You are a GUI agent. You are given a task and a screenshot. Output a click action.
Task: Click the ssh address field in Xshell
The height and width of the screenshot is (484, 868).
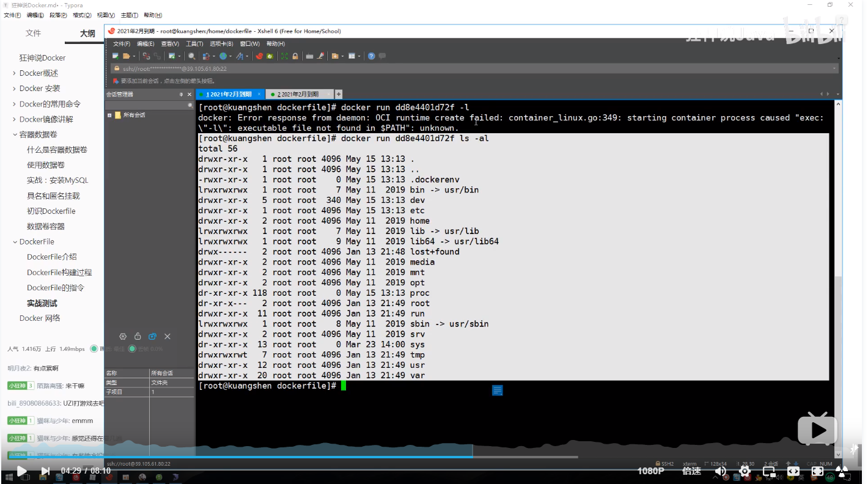(x=474, y=68)
